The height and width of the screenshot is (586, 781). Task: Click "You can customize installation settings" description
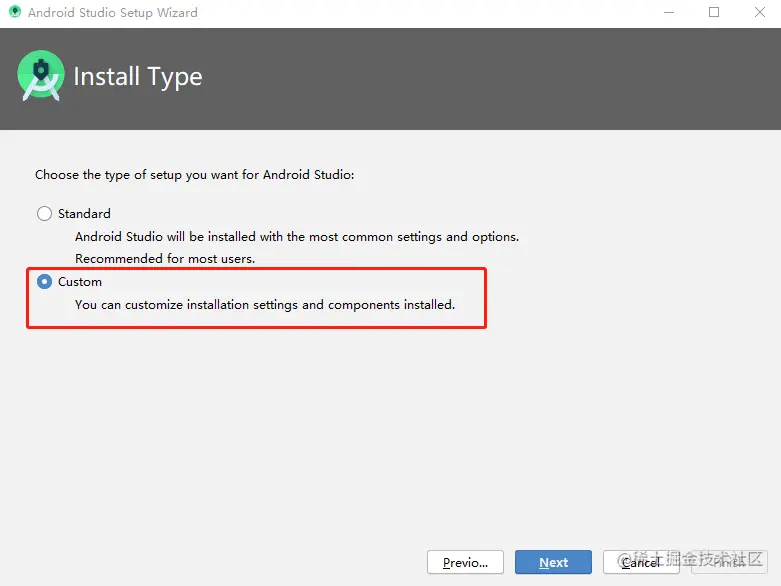click(265, 305)
